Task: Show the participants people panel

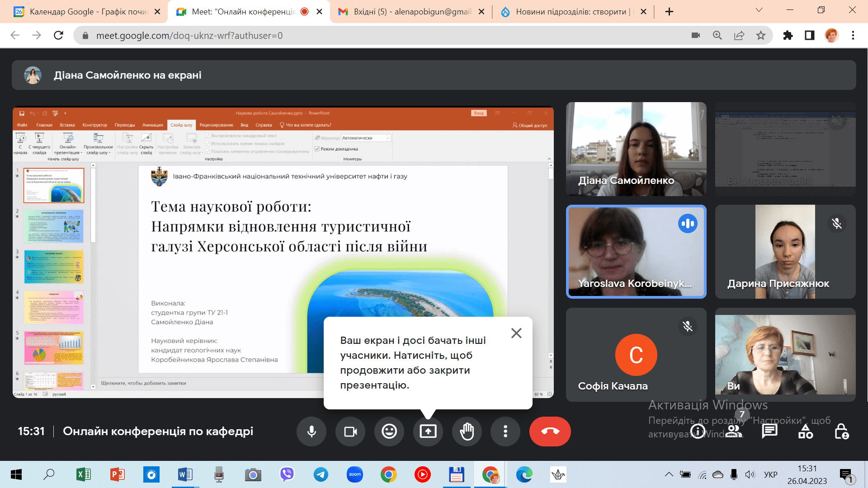Action: [x=735, y=432]
